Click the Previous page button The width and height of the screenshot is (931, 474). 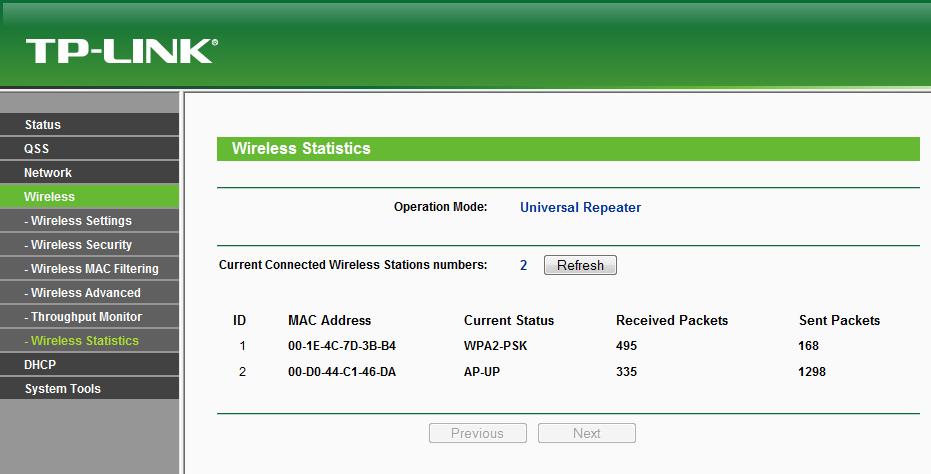tap(477, 433)
